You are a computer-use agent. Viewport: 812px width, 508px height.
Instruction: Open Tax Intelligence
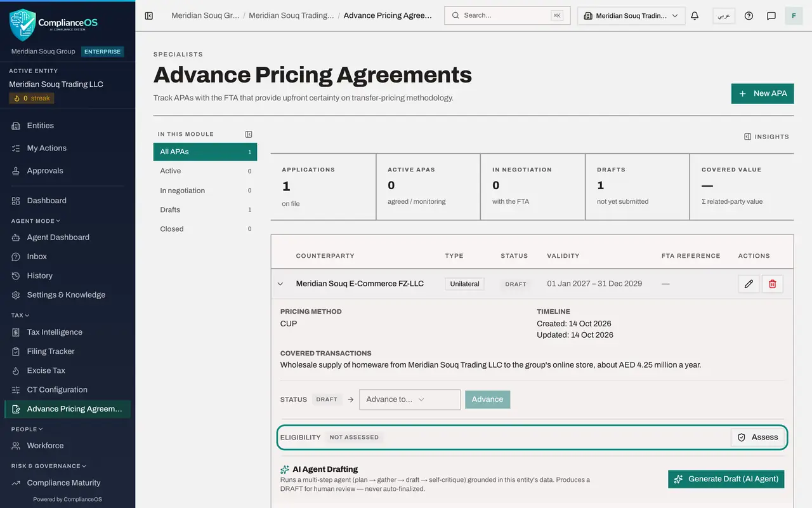[x=67, y=332]
